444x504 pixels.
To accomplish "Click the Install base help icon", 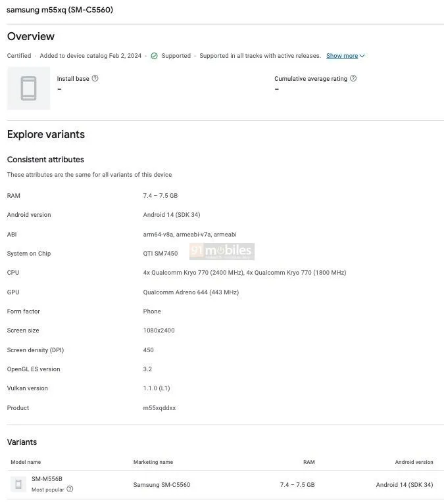I will [95, 79].
